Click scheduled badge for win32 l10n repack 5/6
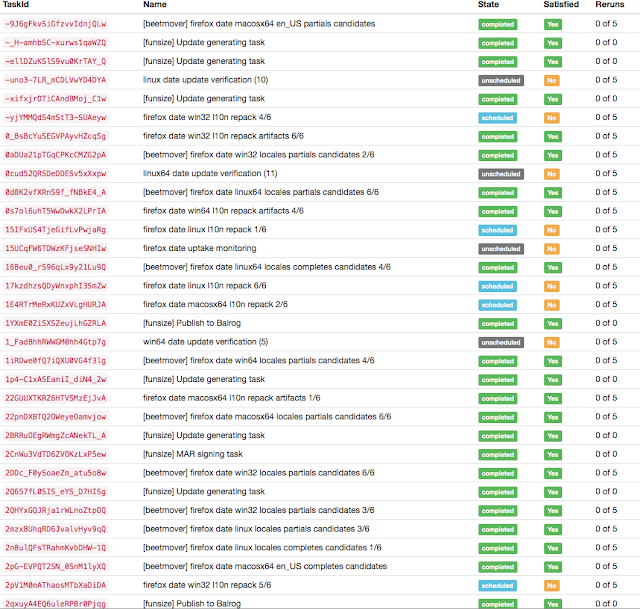The width and height of the screenshot is (640, 609). [x=498, y=586]
